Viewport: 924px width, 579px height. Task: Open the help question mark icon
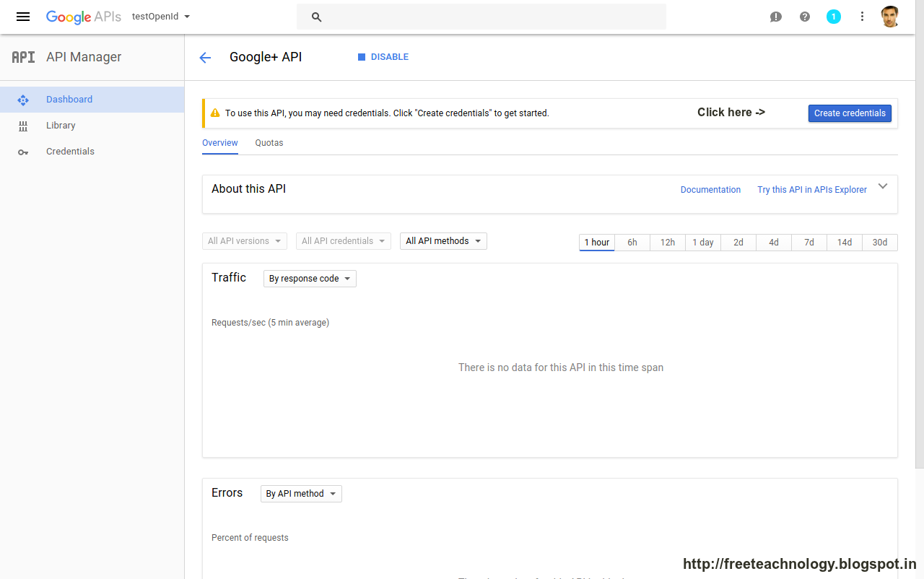pos(805,17)
